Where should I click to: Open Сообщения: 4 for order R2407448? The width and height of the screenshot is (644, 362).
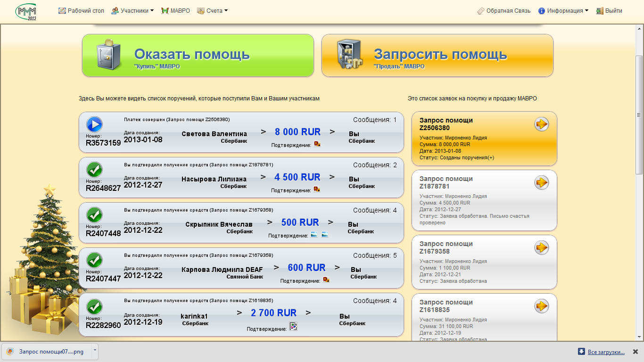(x=375, y=210)
